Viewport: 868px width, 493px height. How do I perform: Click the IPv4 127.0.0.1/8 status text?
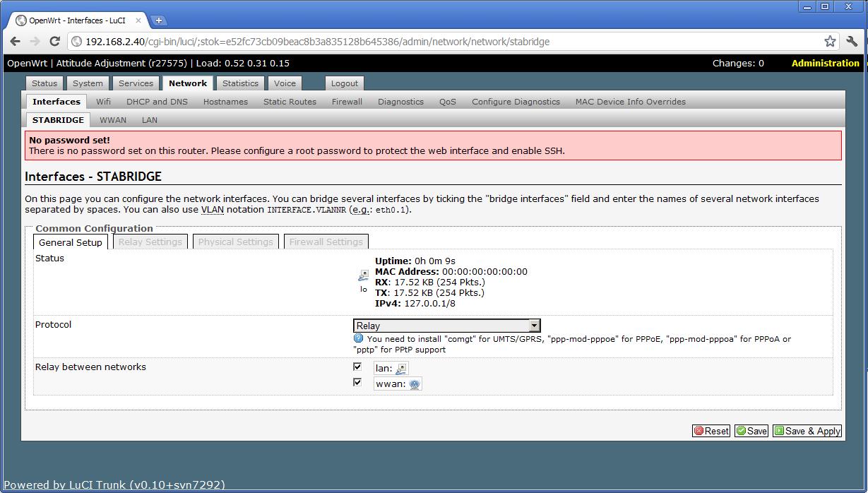[415, 304]
